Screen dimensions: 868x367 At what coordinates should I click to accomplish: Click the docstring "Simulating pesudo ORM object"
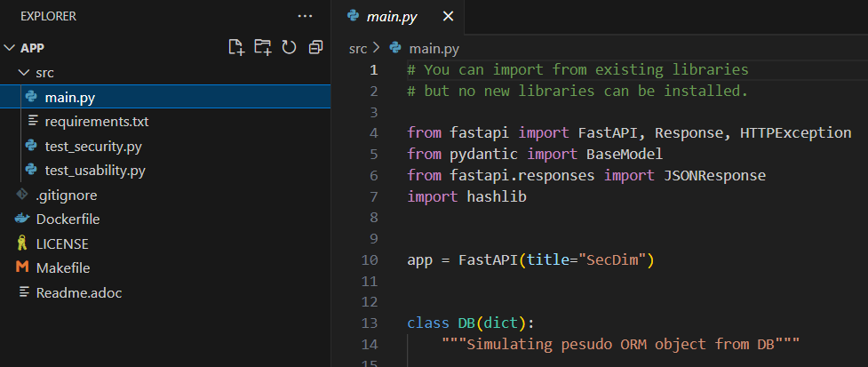coord(620,344)
